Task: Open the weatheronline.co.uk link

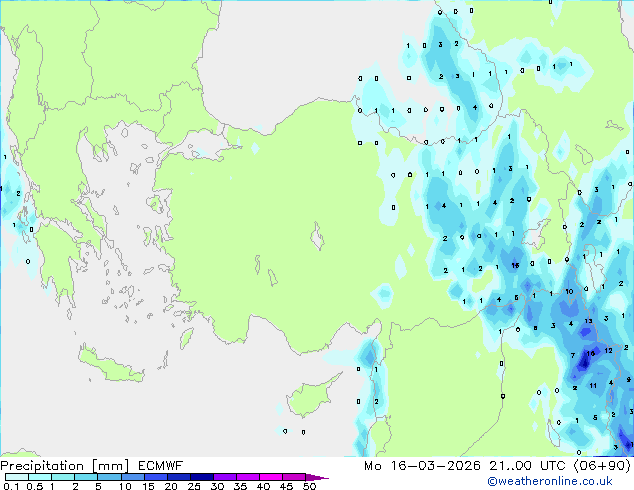Action: click(x=550, y=481)
